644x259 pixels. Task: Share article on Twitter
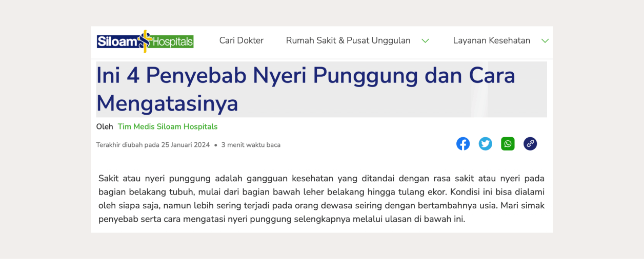486,144
